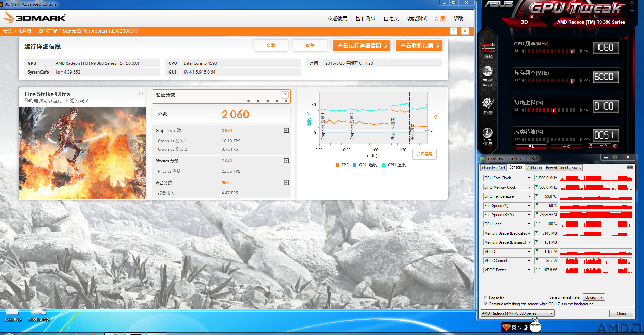Collapse the Physics 分数 section
The width and height of the screenshot is (644, 335).
(x=286, y=161)
